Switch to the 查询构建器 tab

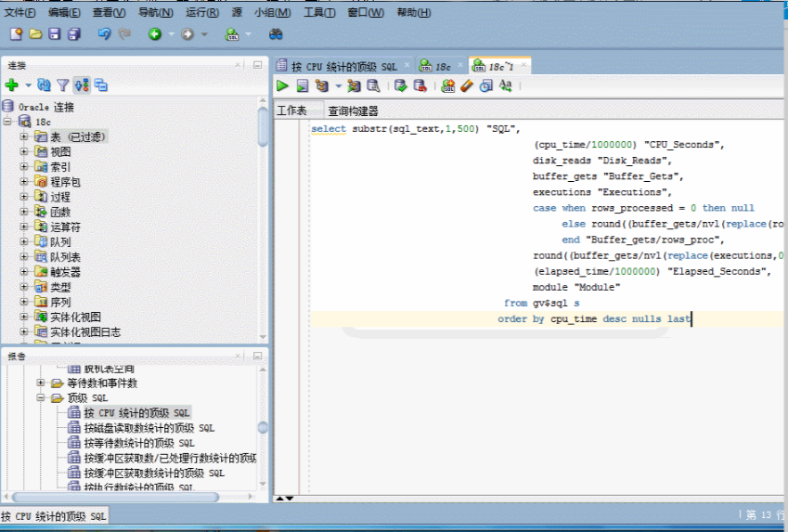353,110
